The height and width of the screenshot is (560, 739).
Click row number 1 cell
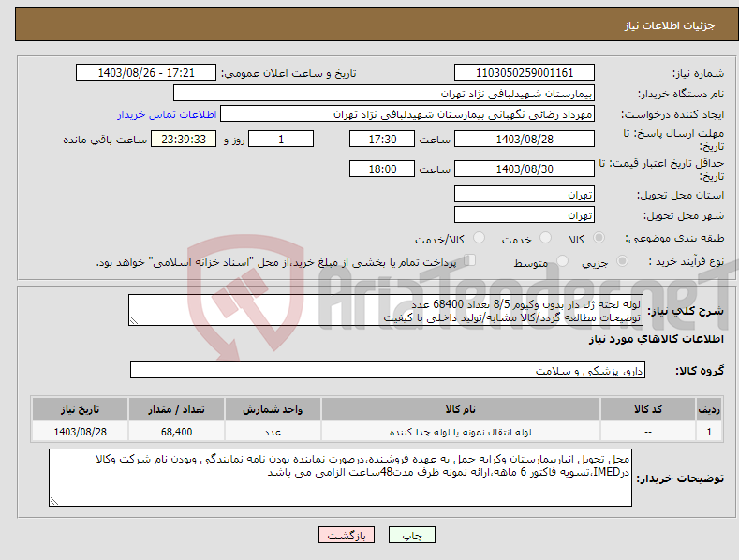pos(709,432)
